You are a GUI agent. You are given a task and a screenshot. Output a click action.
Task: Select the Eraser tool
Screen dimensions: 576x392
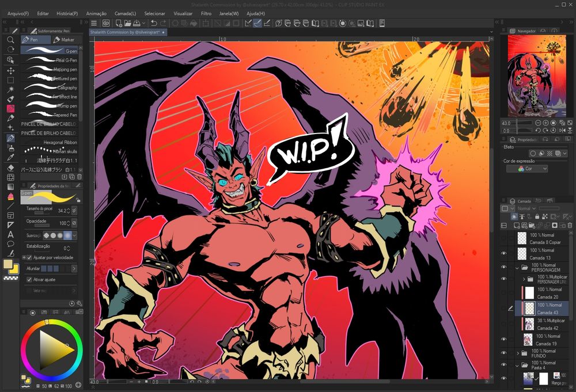[10, 168]
